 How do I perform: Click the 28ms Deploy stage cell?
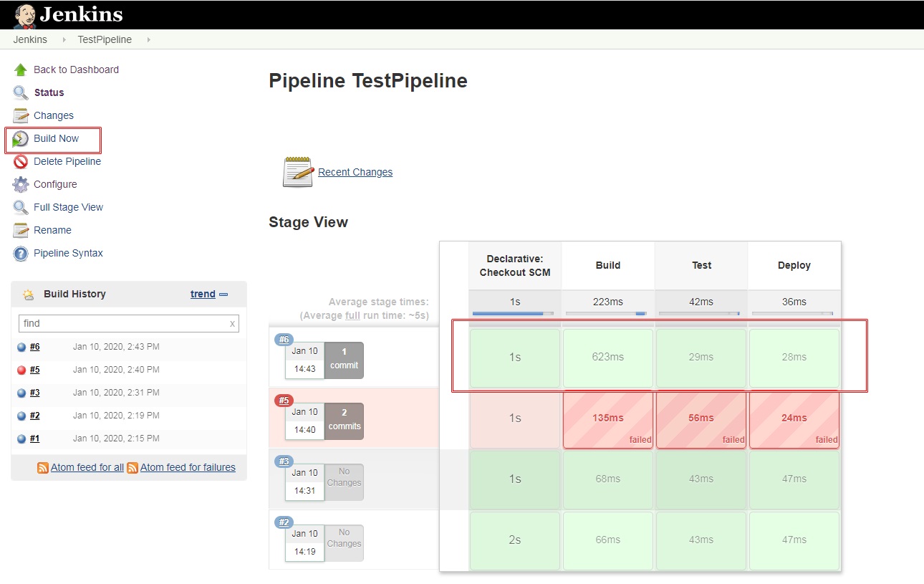click(794, 358)
